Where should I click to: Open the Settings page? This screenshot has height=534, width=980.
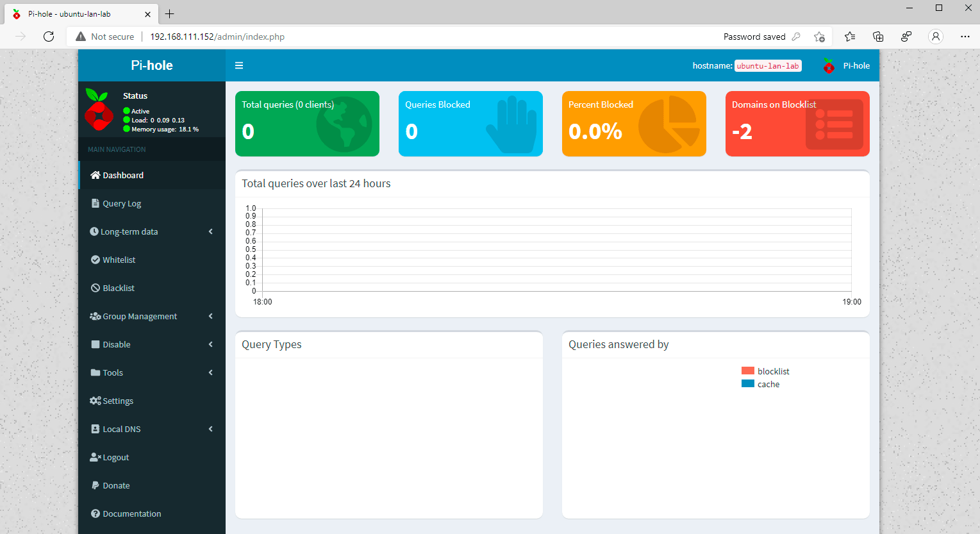(x=118, y=401)
